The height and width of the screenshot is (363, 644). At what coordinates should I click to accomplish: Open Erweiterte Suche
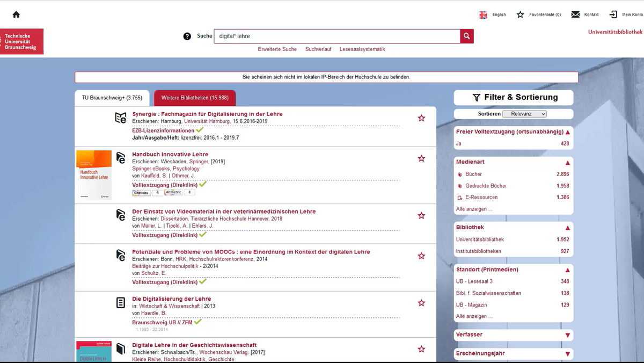click(x=277, y=49)
